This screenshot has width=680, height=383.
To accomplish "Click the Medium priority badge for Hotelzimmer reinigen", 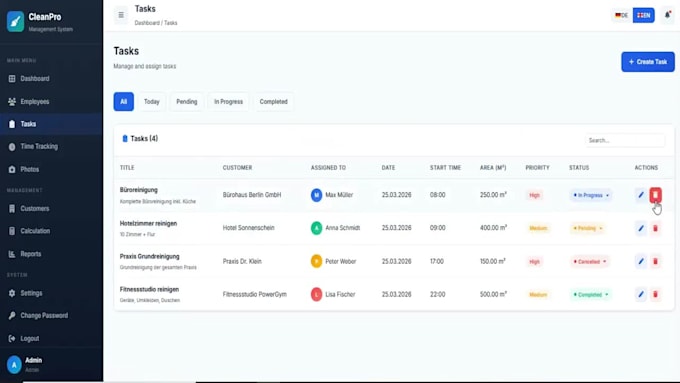I will [538, 228].
